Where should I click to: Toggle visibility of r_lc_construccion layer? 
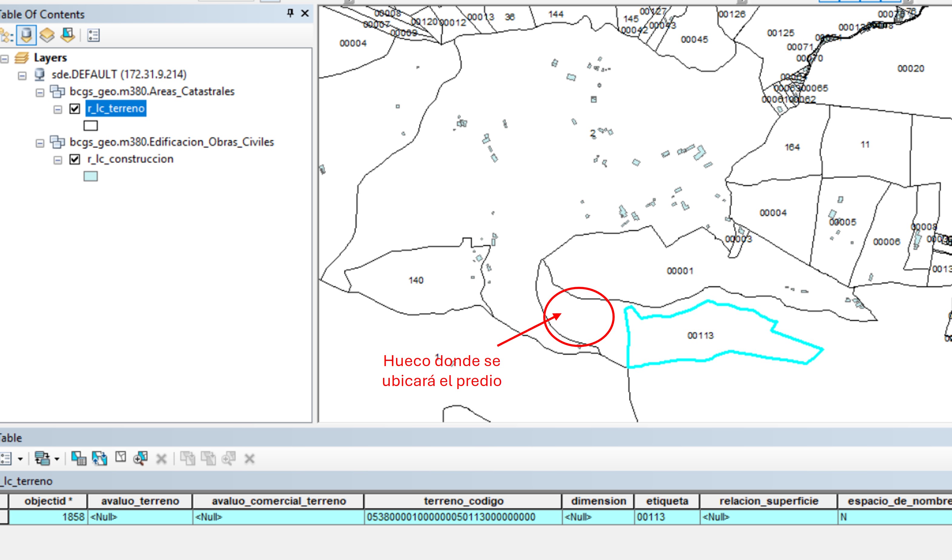pos(75,159)
